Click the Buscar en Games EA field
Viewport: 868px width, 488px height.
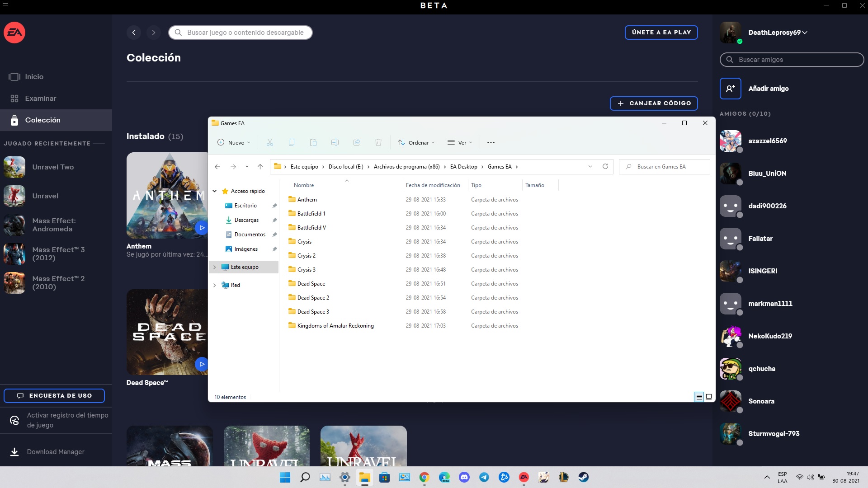tap(664, 167)
